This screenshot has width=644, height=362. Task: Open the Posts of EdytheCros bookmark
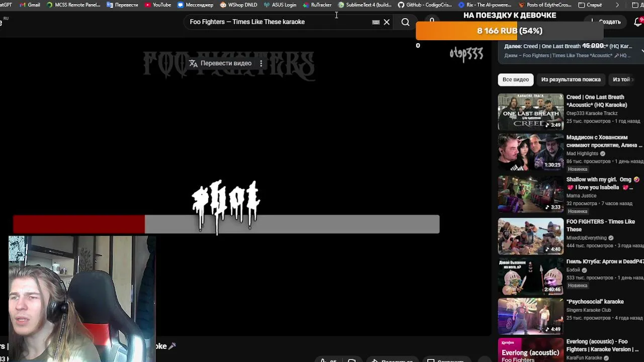[x=545, y=5]
